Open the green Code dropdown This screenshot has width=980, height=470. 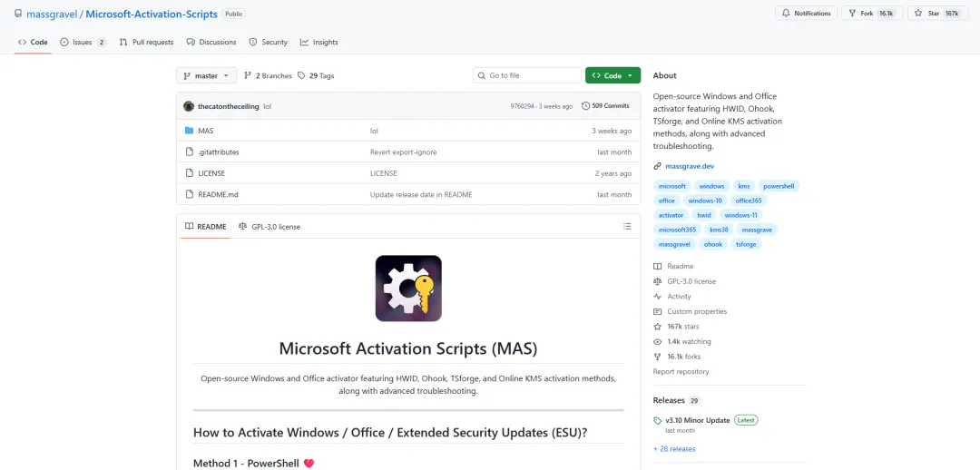click(x=612, y=75)
